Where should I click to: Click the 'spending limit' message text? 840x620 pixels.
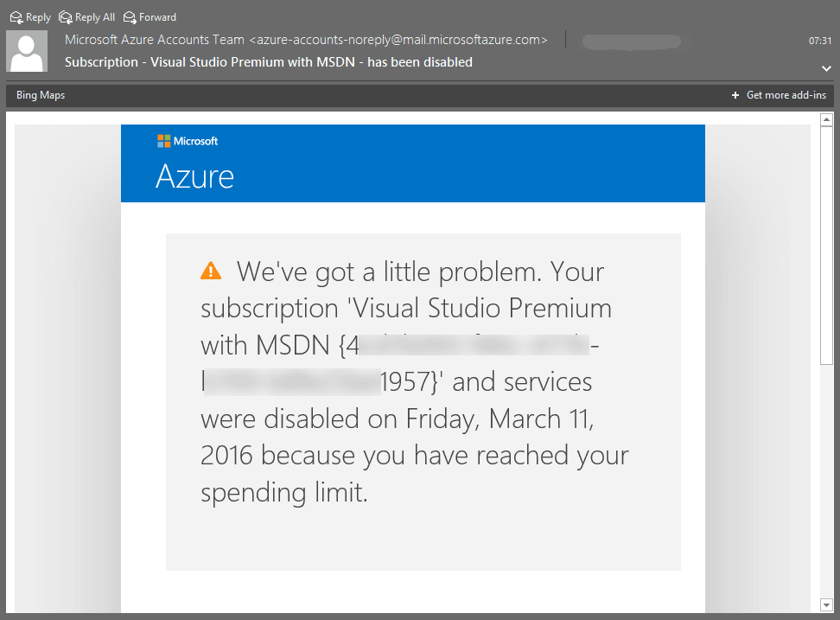[x=284, y=492]
